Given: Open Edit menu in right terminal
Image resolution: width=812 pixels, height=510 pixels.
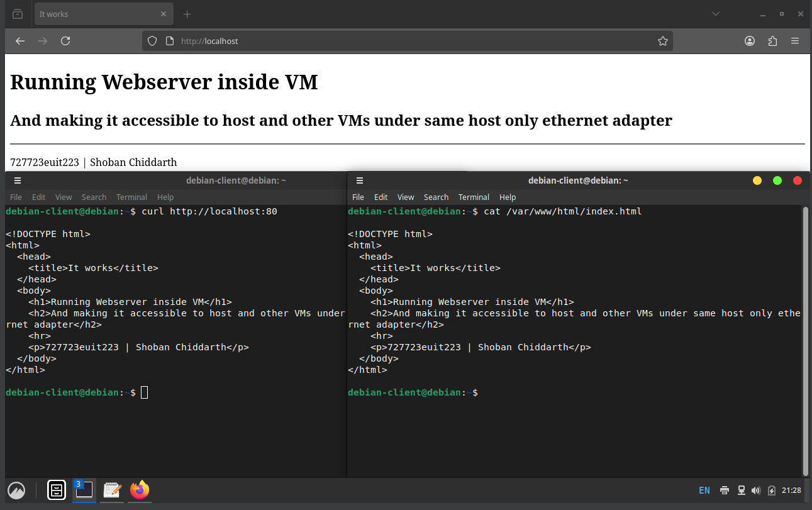Looking at the screenshot, I should pos(381,197).
